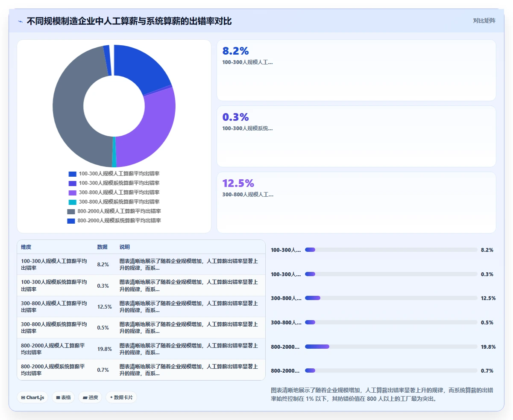Click the Chart.js chip

pyautogui.click(x=32, y=397)
